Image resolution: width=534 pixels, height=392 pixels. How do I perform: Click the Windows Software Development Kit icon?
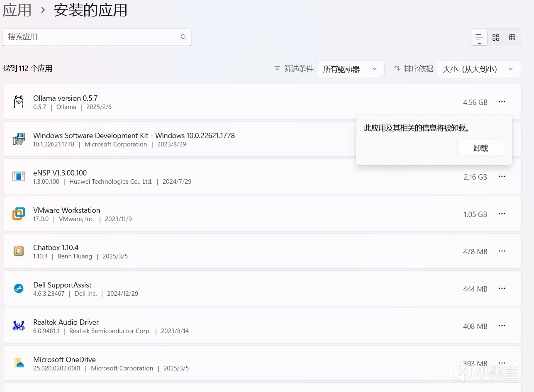tap(19, 139)
